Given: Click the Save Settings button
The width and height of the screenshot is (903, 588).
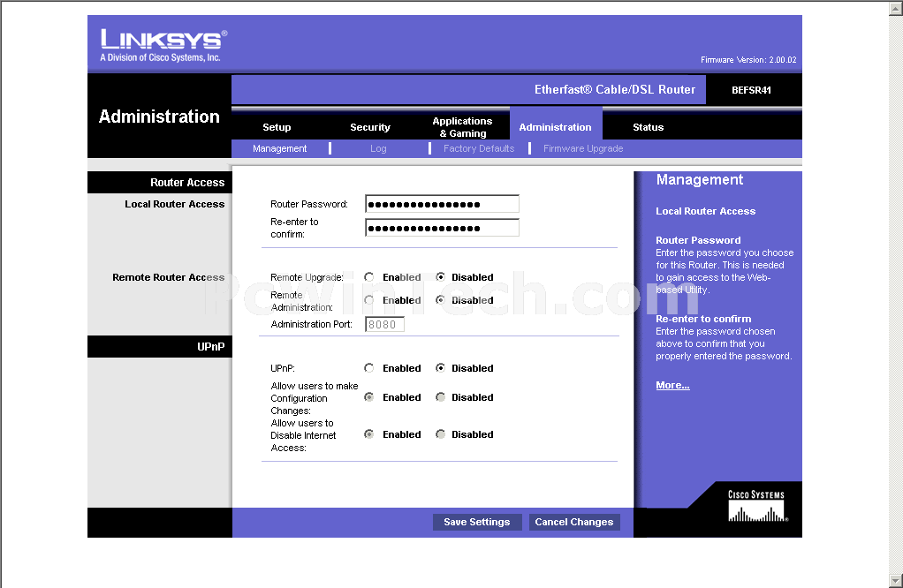Looking at the screenshot, I should point(477,522).
